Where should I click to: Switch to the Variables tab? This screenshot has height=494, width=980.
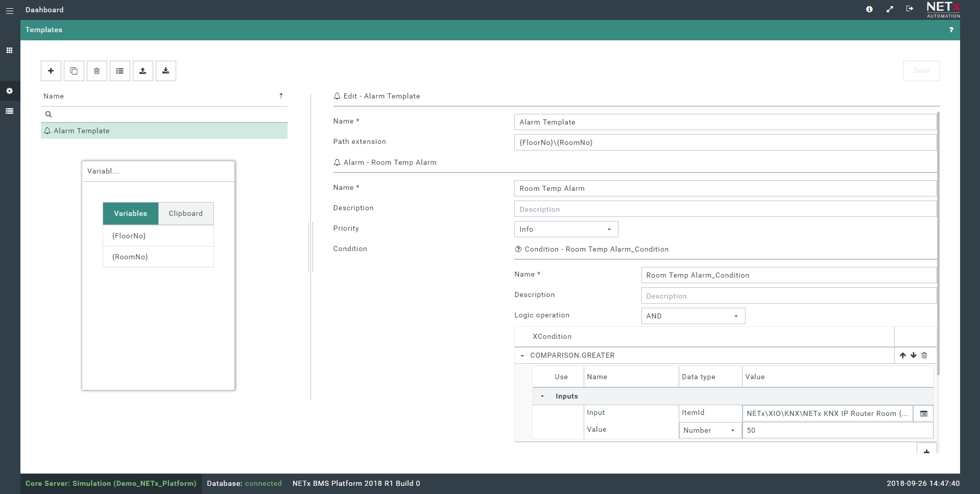(x=131, y=213)
